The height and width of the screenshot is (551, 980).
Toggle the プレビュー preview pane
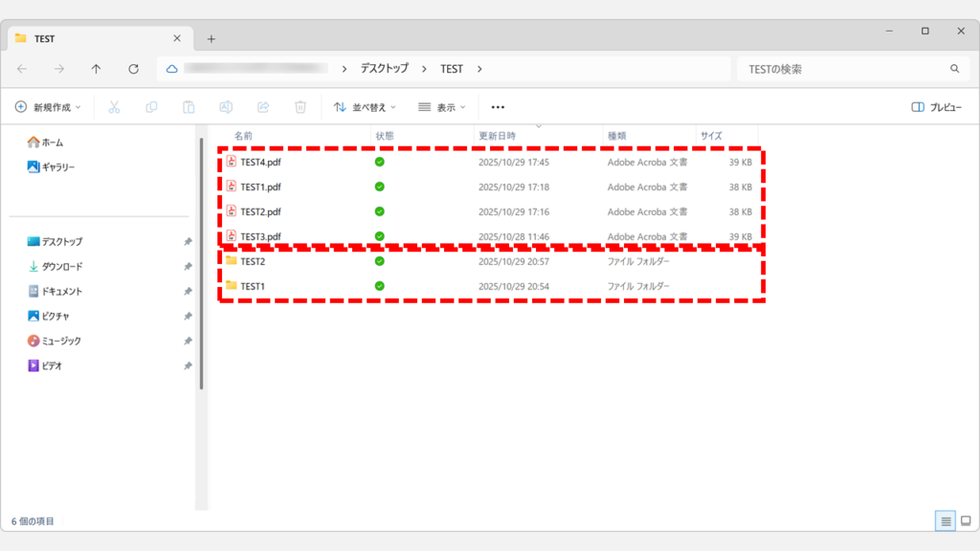tap(936, 107)
